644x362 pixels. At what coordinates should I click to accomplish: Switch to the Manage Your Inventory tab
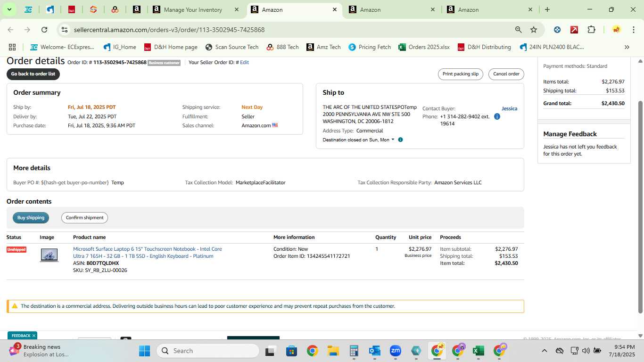(193, 9)
